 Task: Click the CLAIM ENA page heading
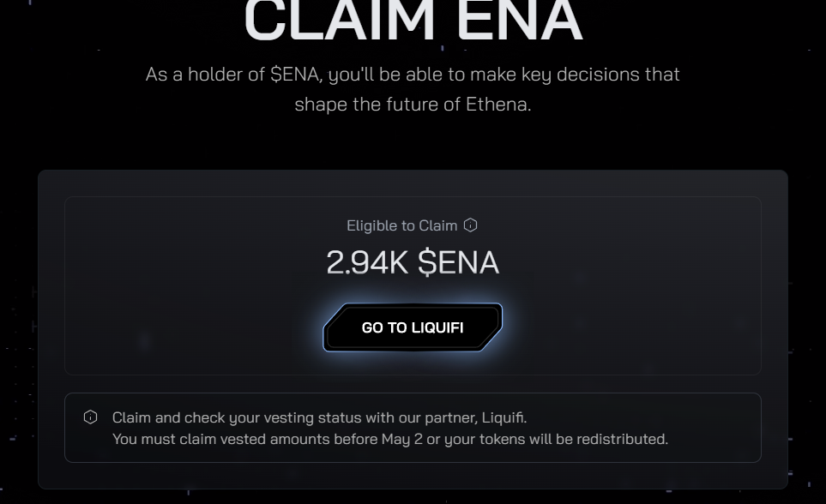413,17
